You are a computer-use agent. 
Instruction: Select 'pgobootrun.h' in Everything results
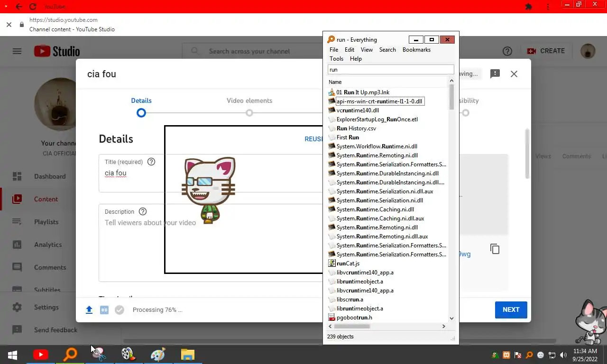[x=354, y=318]
